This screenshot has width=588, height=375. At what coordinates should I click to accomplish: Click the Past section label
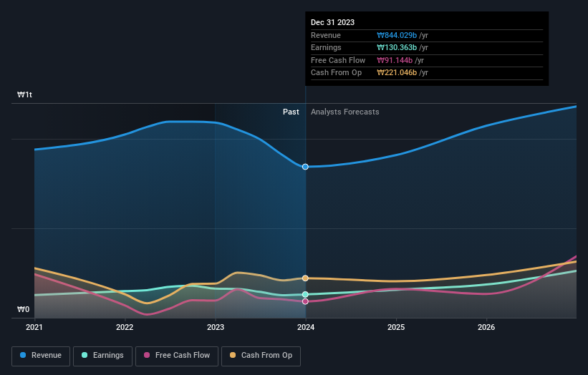[291, 112]
